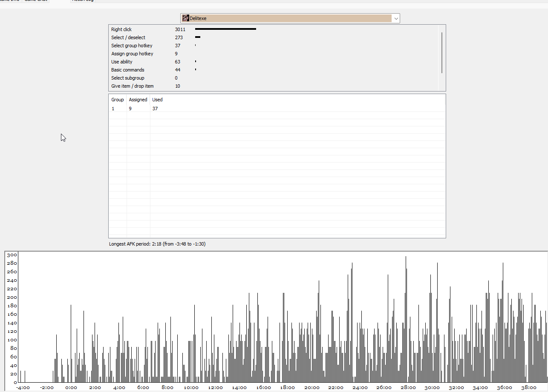Switch to the Action Log tab
The image size is (548, 392).
pos(83,1)
